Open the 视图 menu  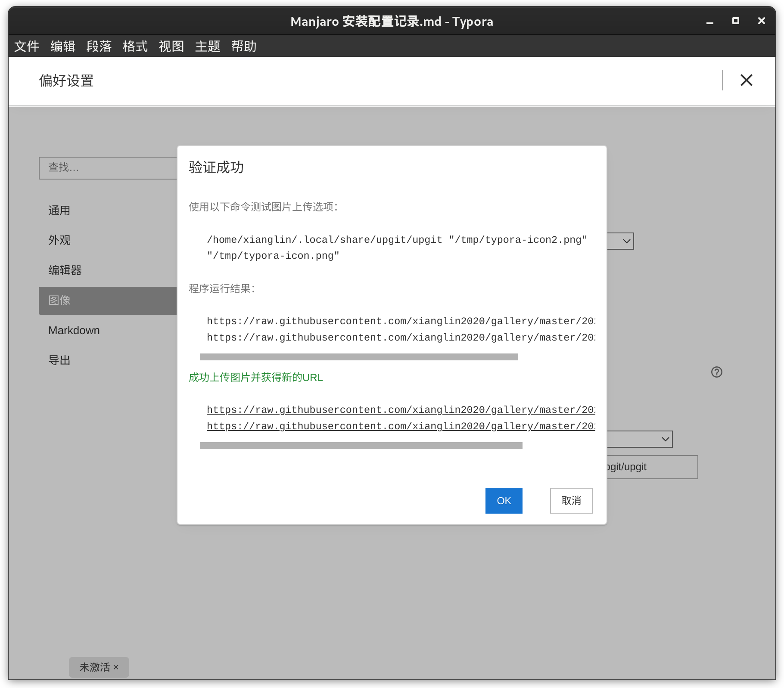click(x=171, y=46)
